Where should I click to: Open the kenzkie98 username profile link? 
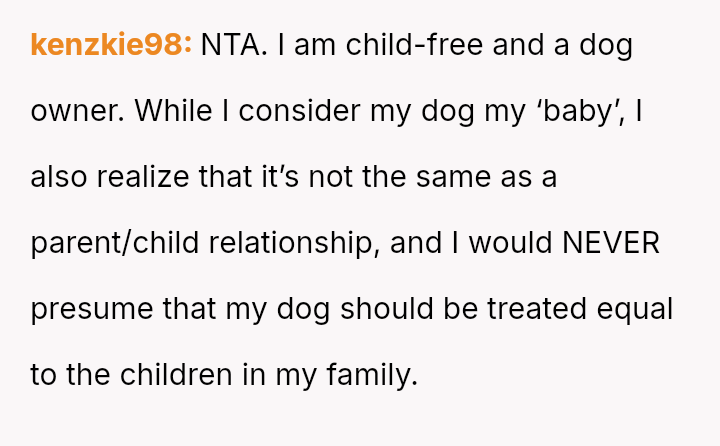tap(110, 45)
